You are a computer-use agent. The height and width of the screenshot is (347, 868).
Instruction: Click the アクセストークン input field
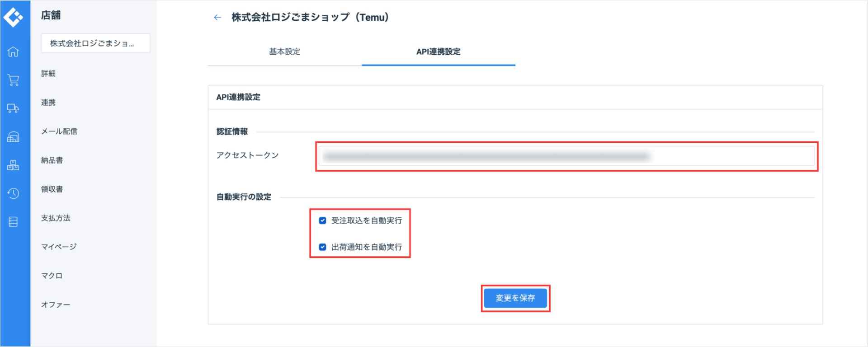pyautogui.click(x=565, y=155)
